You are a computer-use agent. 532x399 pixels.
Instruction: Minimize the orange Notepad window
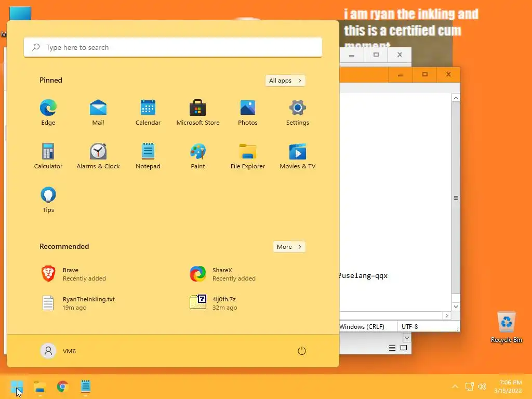pyautogui.click(x=401, y=74)
